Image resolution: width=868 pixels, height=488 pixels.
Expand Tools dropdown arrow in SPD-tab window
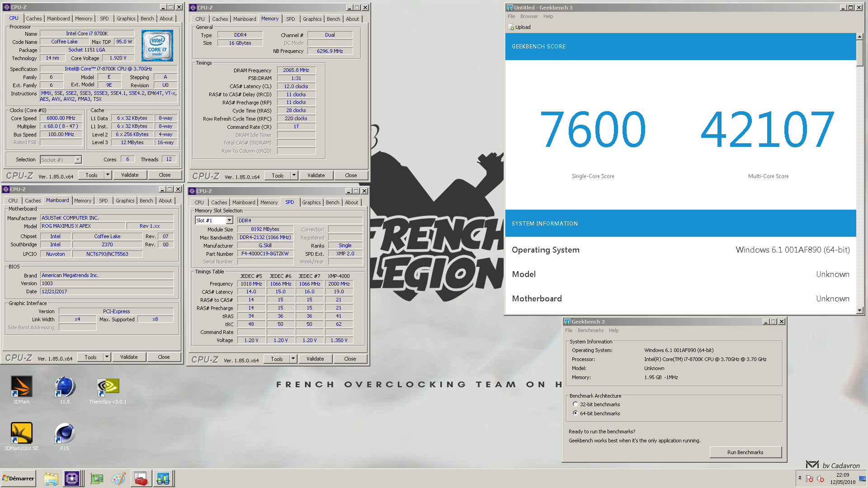(293, 359)
